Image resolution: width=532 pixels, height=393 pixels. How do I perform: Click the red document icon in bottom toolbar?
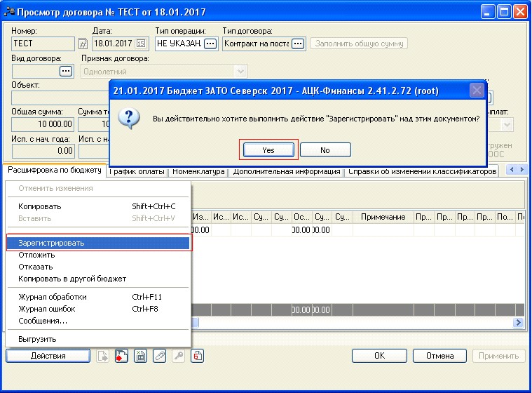coord(198,356)
